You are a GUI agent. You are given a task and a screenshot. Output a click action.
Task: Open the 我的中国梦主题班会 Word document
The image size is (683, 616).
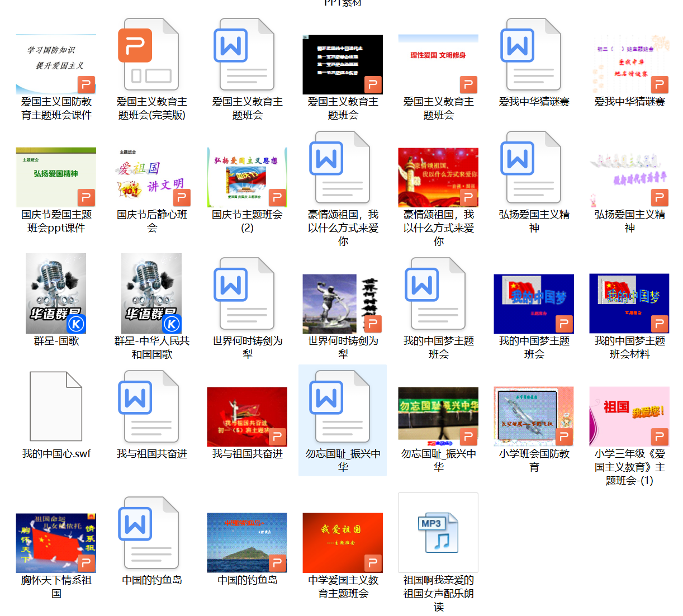point(438,293)
